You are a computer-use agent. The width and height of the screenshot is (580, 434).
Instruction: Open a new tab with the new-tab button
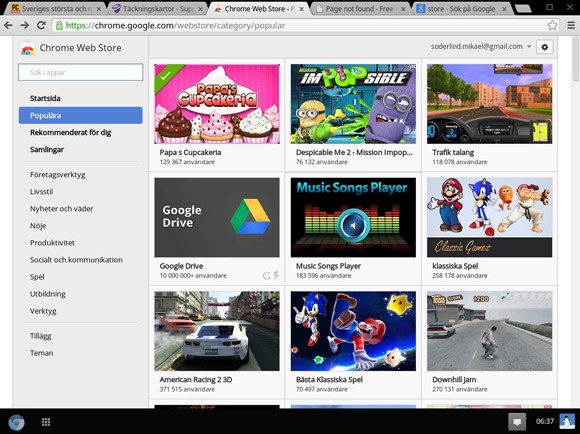[x=523, y=8]
